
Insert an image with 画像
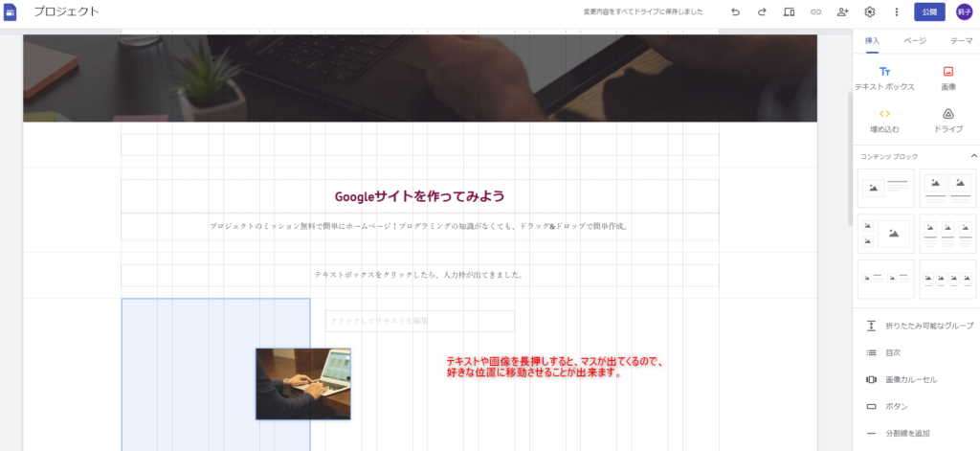(947, 79)
